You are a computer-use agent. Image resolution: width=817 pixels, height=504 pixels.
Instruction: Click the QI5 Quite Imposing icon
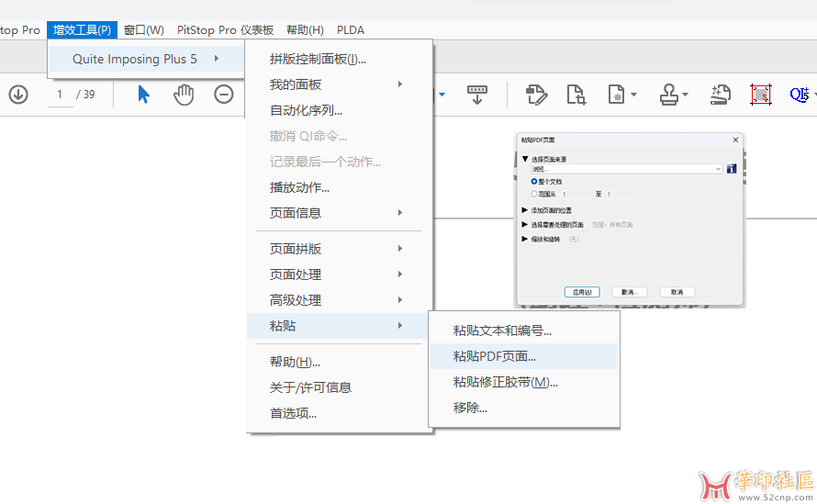800,95
